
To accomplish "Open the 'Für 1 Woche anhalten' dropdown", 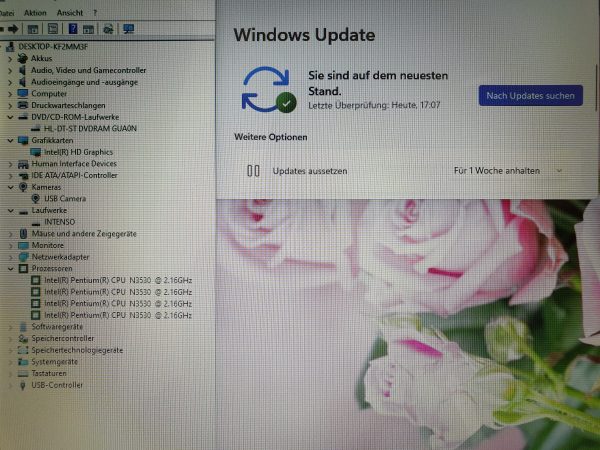I will point(508,171).
